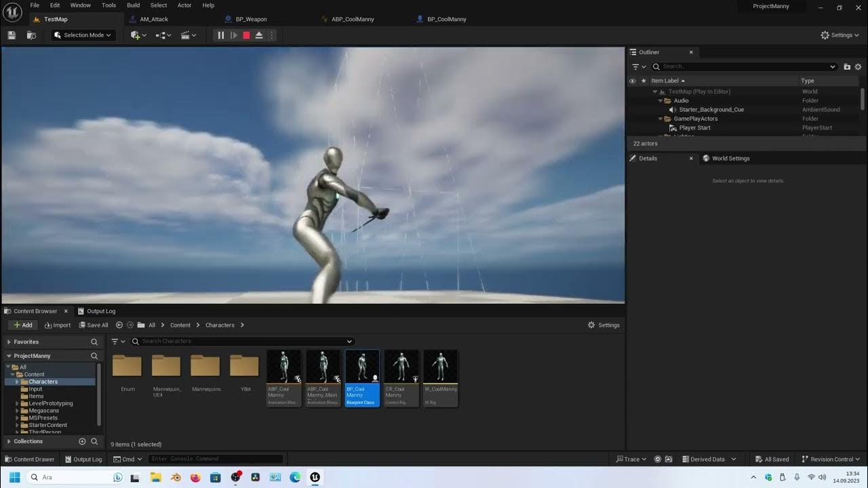Open the Content Drawer from the status bar
This screenshot has width=868, height=488.
coord(29,460)
